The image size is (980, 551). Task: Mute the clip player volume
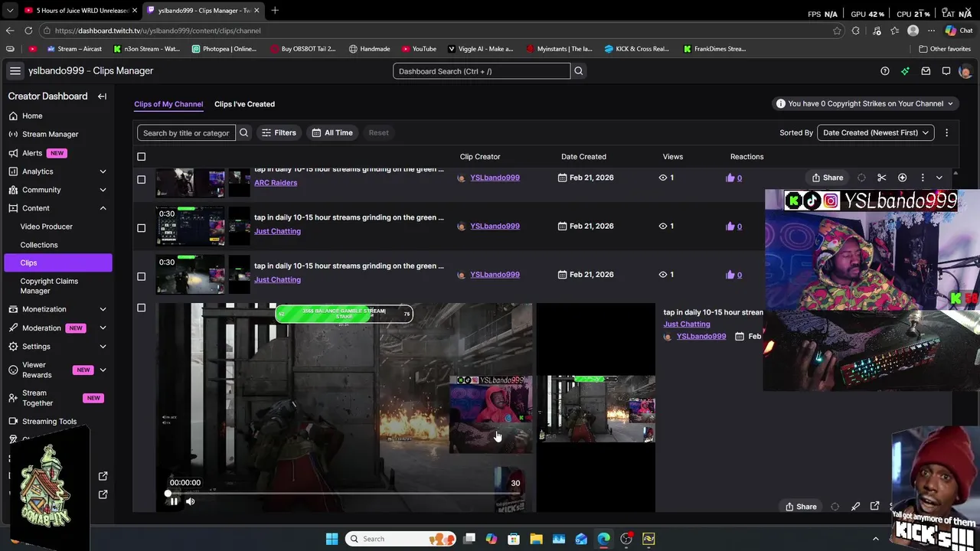click(x=191, y=501)
